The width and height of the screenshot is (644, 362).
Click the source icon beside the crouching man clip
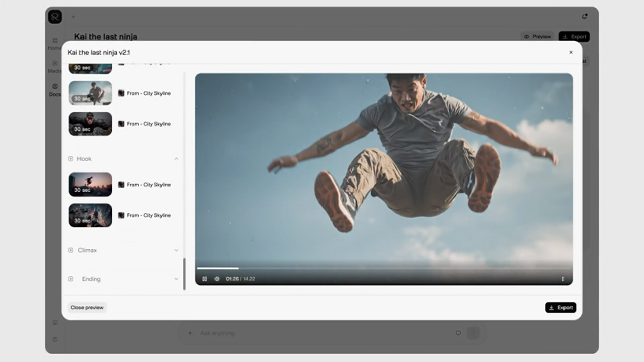tap(121, 93)
